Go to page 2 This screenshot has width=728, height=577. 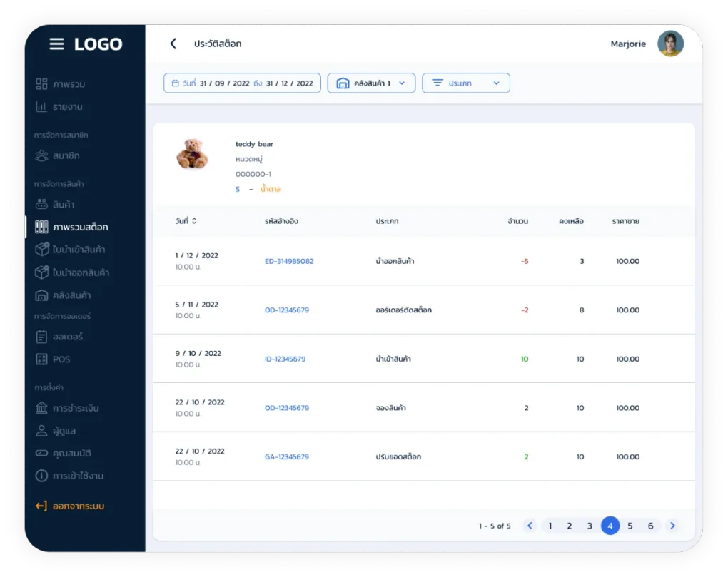pyautogui.click(x=570, y=526)
